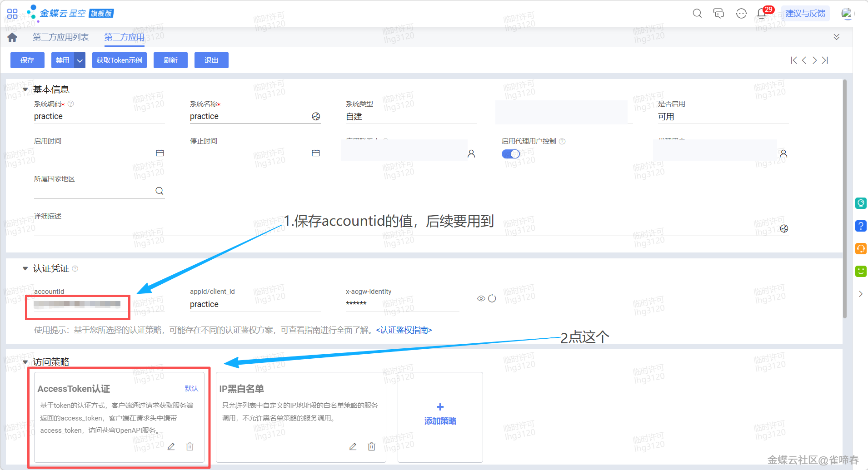
Task: Show the x-acgw-identity value with eye icon
Action: (x=481, y=298)
